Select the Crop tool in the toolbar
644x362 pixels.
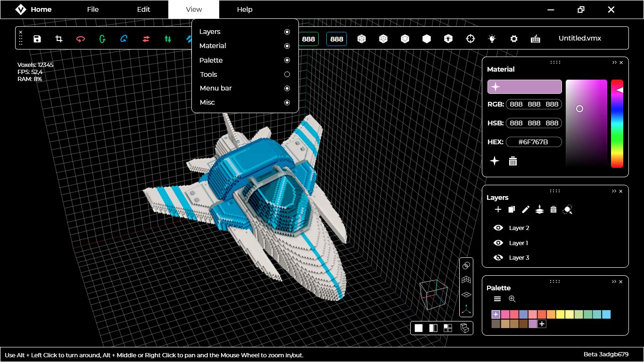point(58,39)
